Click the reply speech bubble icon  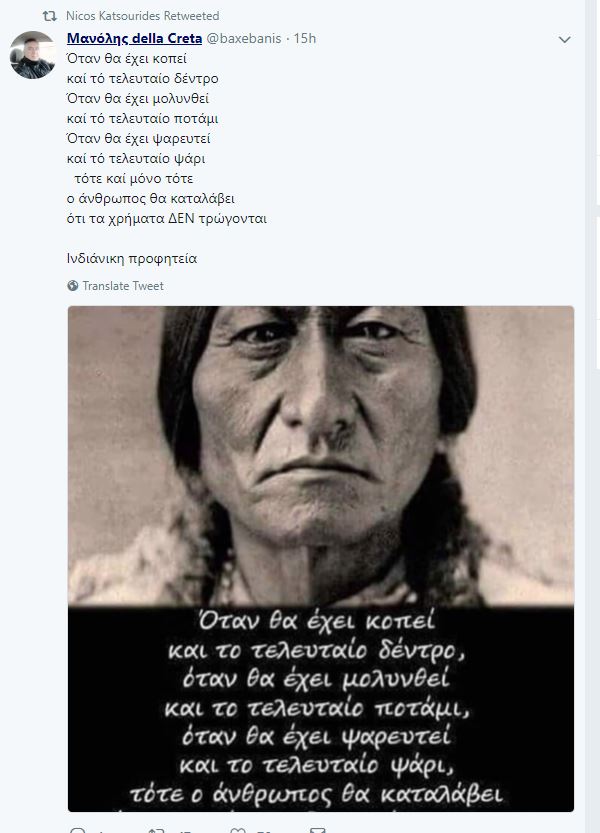[x=78, y=830]
